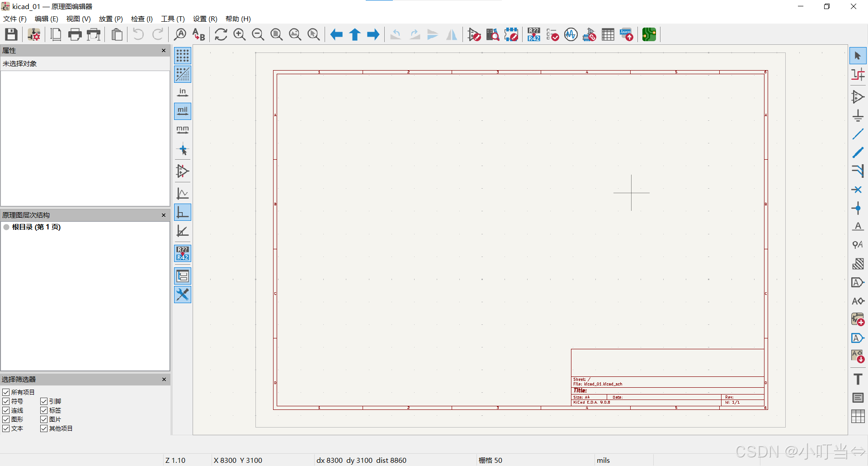Toggle hierarchy navigator panel
This screenshot has width=868, height=466.
(x=183, y=276)
